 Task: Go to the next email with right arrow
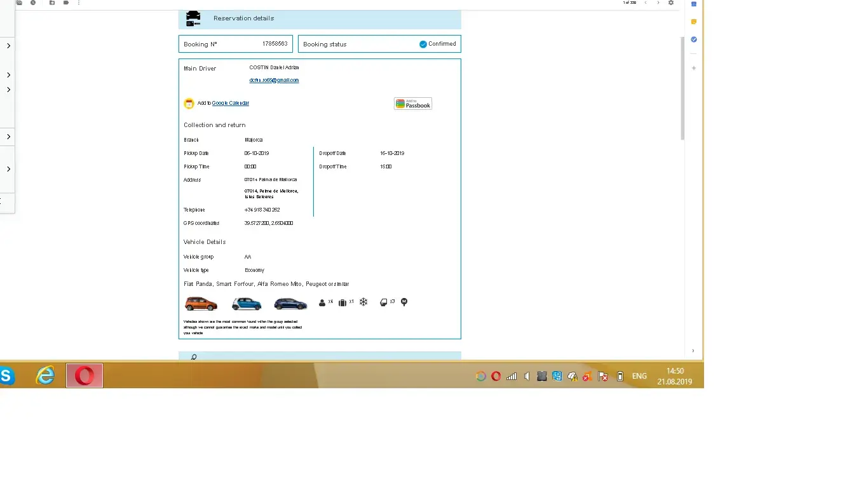pos(658,3)
